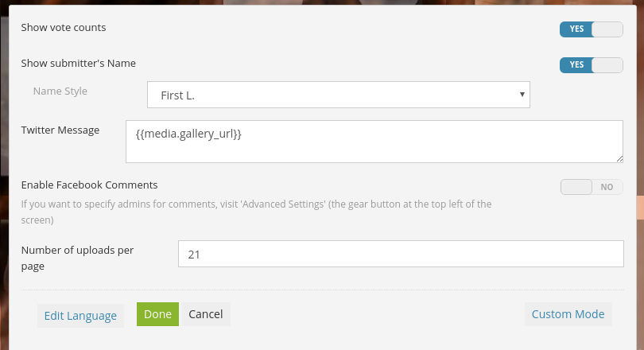This screenshot has width=644, height=350.
Task: Click the Show submitter's Name label
Action: [78, 64]
